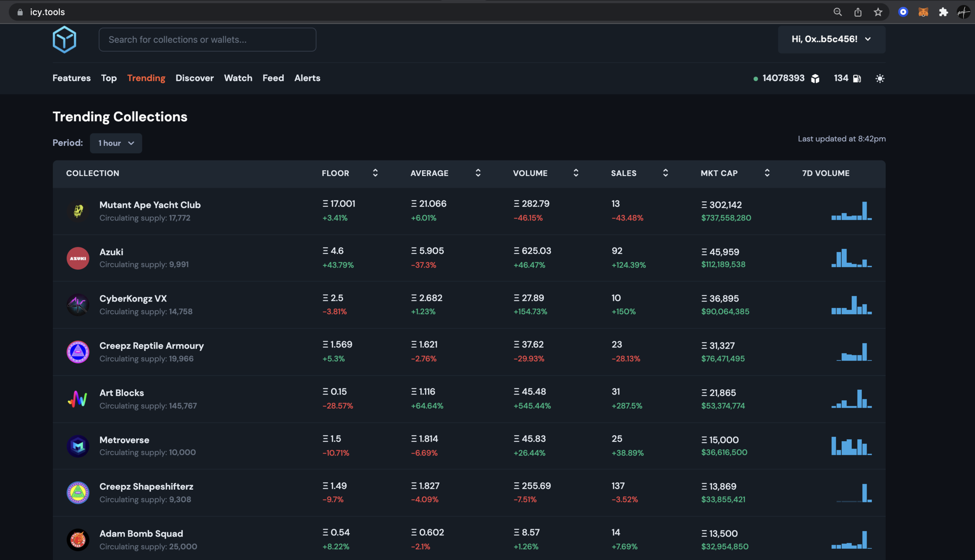Image resolution: width=975 pixels, height=560 pixels.
Task: Sort by Mkt Cap arrows
Action: [767, 173]
